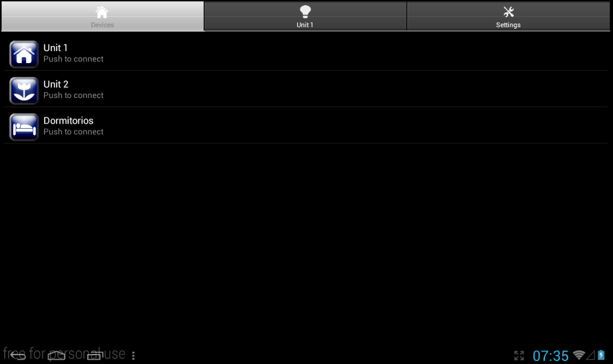Select the Dormitorios bed icon

click(x=24, y=127)
